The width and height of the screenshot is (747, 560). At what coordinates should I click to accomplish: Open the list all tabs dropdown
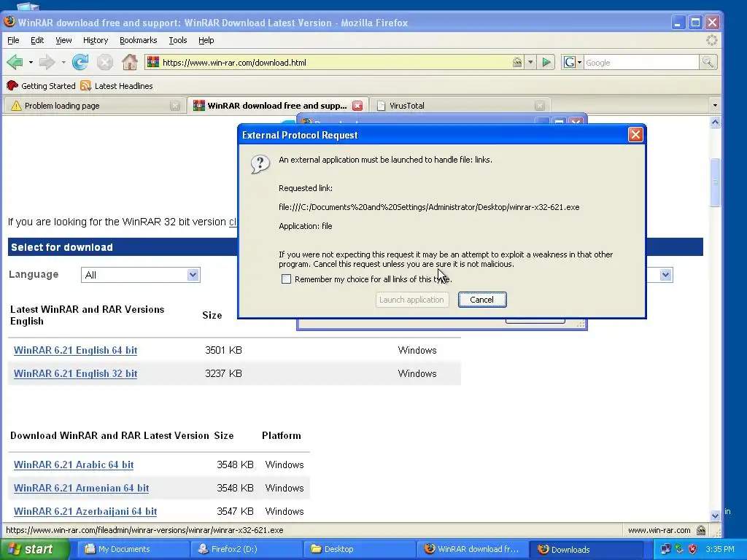[x=715, y=105]
